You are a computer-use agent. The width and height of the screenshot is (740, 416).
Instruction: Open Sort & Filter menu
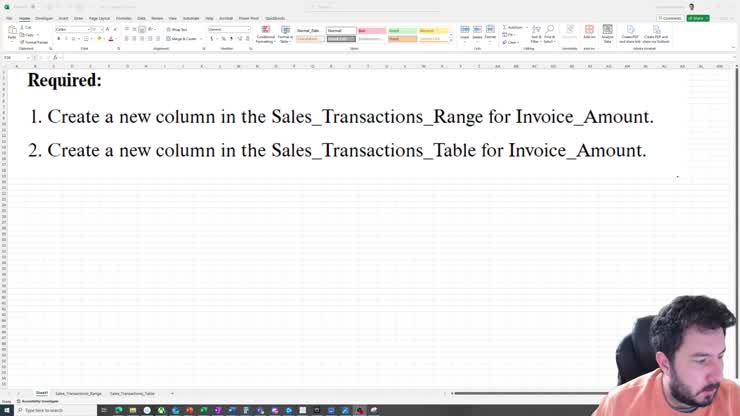(536, 34)
